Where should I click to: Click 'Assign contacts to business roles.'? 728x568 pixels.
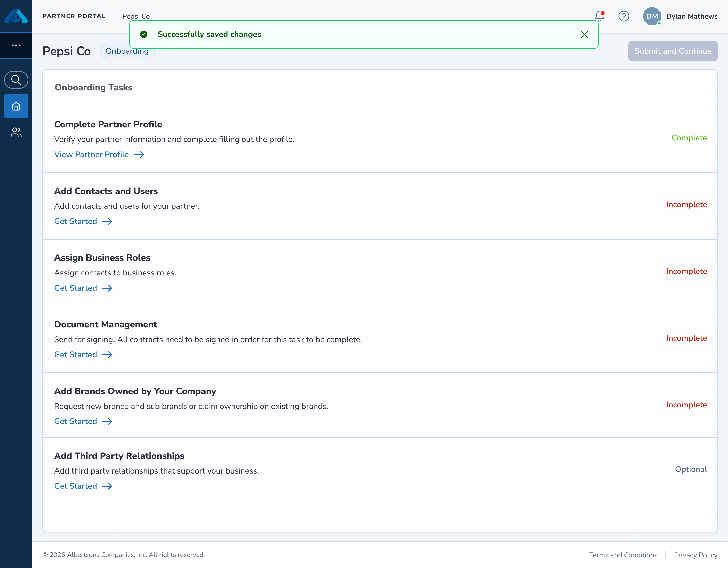115,273
